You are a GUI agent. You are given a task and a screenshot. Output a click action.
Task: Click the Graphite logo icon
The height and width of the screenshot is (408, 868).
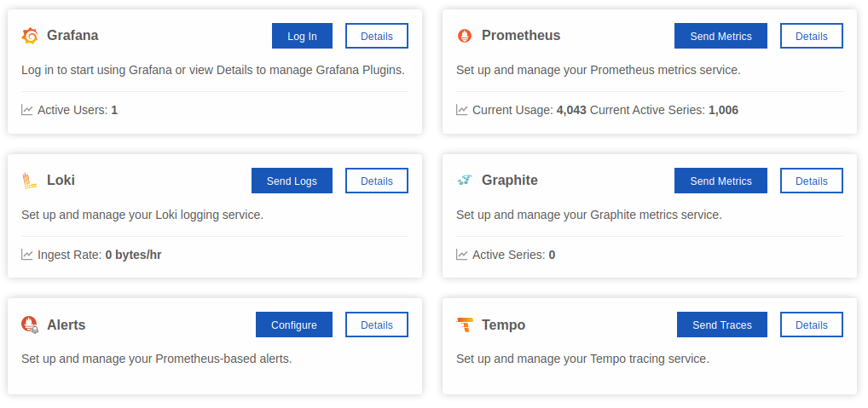pyautogui.click(x=465, y=181)
